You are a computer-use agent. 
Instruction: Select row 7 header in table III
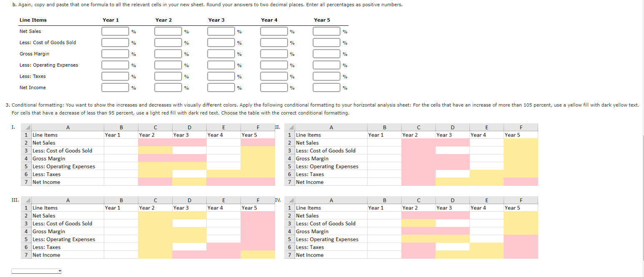(x=26, y=255)
